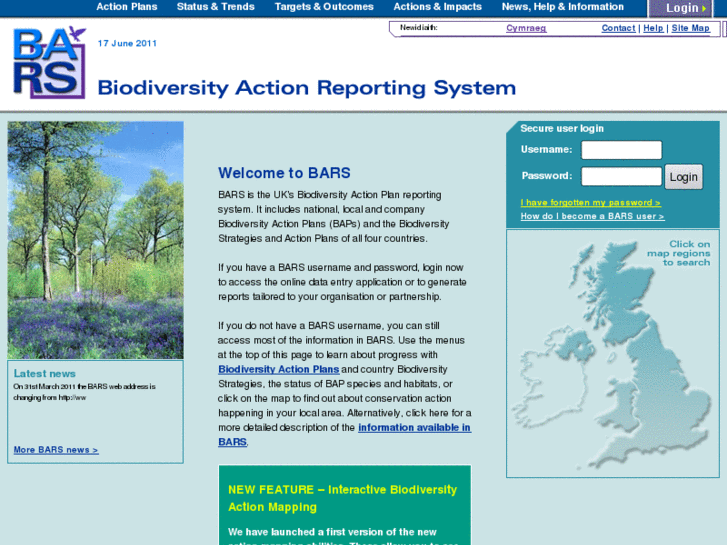Open the Action Plans menu

click(x=127, y=7)
